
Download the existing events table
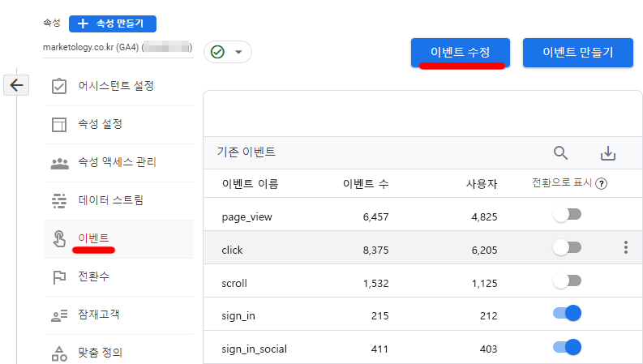[608, 153]
